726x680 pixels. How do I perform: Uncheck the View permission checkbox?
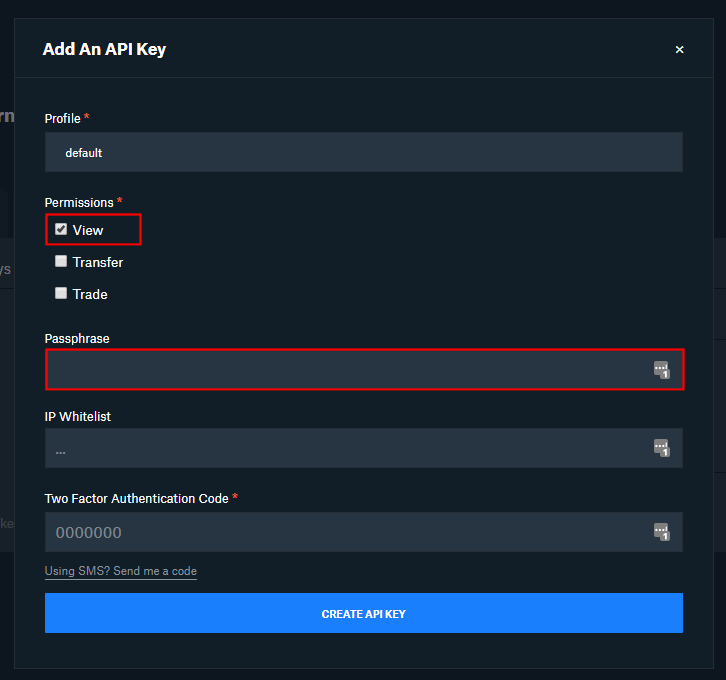(61, 230)
